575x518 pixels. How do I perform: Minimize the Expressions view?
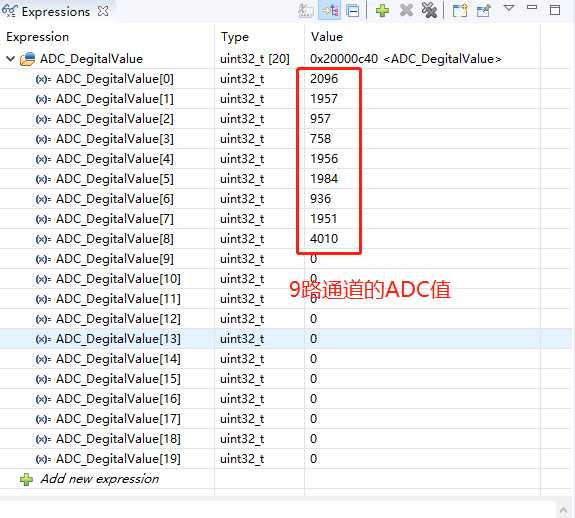pyautogui.click(x=532, y=7)
